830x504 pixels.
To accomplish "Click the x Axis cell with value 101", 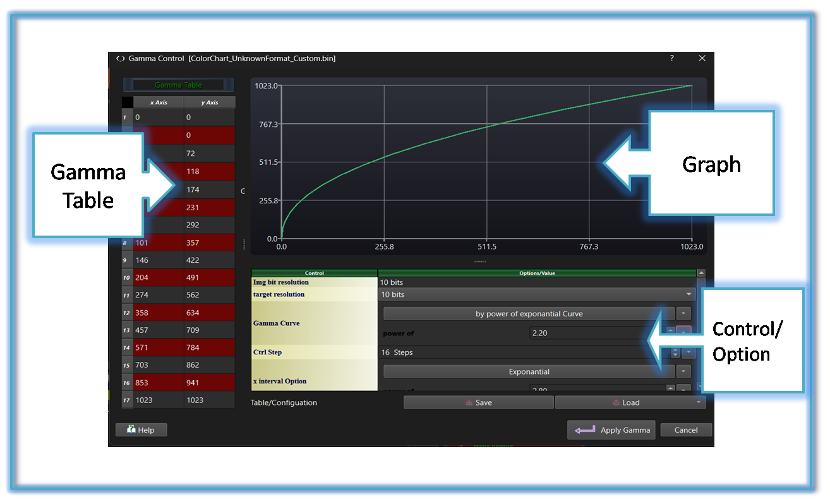I will point(159,243).
